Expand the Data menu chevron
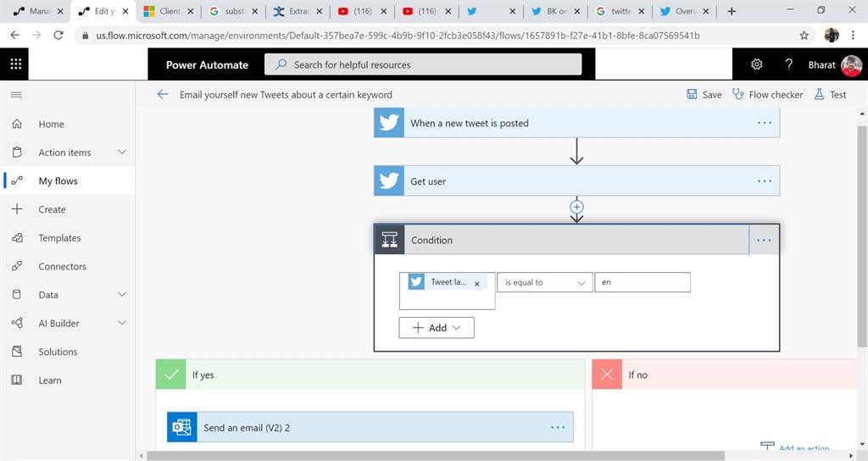The width and height of the screenshot is (868, 461). click(x=122, y=294)
